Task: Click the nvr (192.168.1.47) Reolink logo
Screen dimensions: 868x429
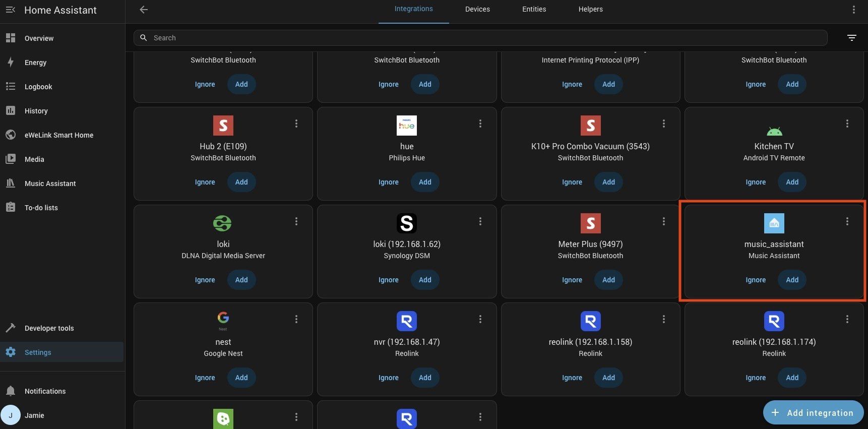Action: (407, 321)
